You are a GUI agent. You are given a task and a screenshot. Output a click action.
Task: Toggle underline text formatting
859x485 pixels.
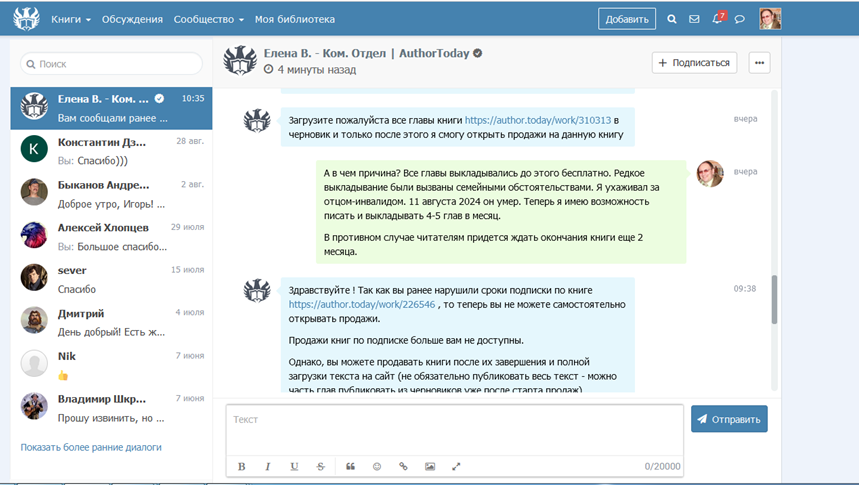coord(294,466)
